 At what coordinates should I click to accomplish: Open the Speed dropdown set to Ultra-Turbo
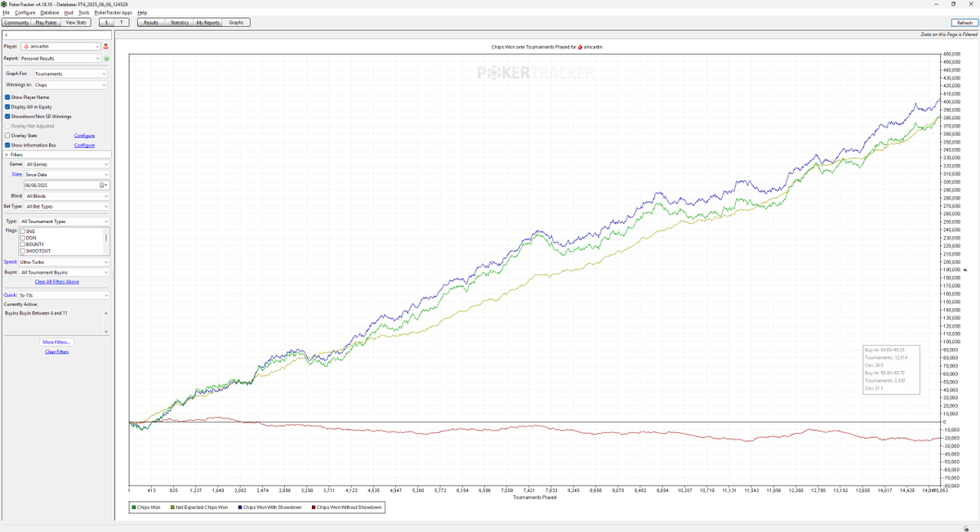(64, 262)
